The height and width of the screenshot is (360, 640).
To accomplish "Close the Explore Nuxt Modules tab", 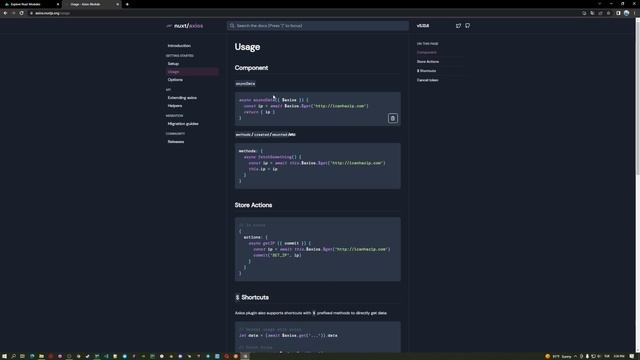I will [x=58, y=4].
